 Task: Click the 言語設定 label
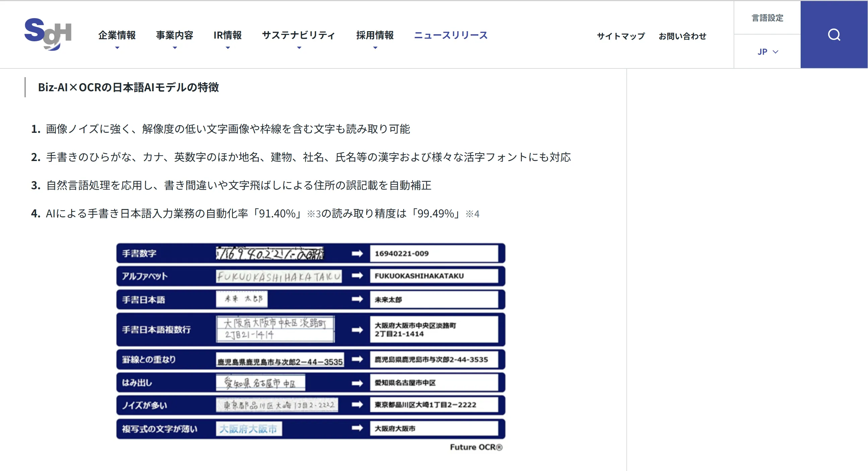(x=767, y=18)
